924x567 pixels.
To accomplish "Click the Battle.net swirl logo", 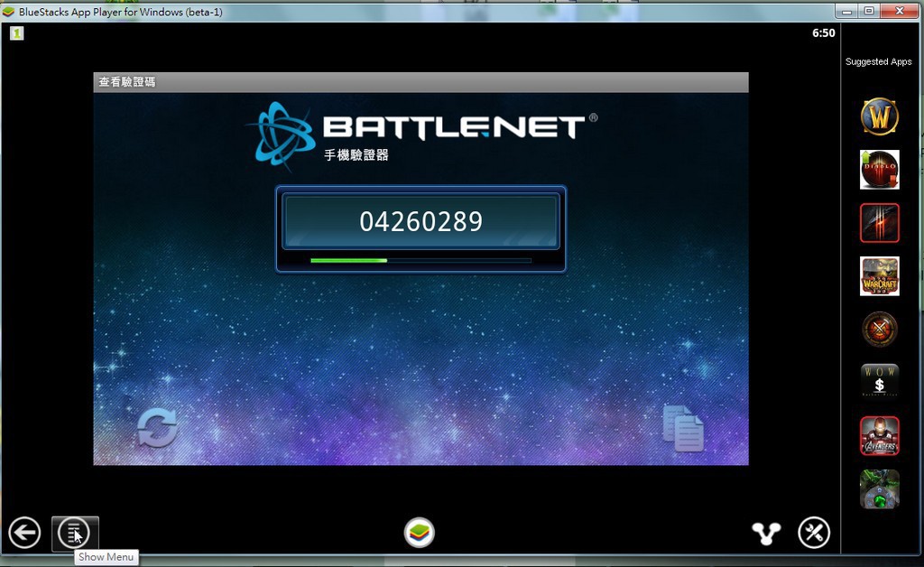I will click(x=282, y=135).
